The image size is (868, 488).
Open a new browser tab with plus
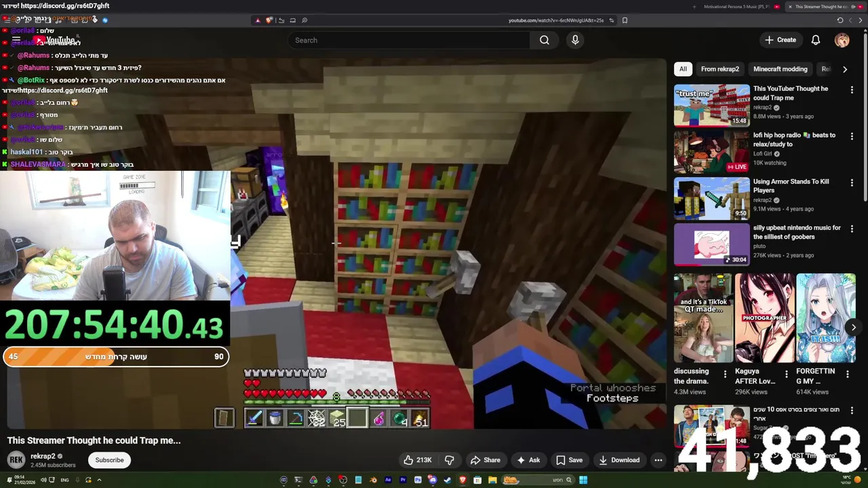[x=694, y=7]
